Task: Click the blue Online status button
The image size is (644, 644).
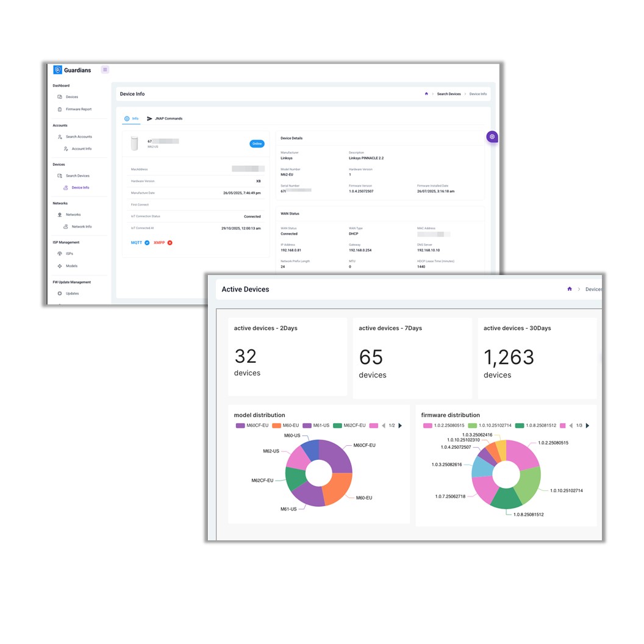Action: [x=257, y=143]
